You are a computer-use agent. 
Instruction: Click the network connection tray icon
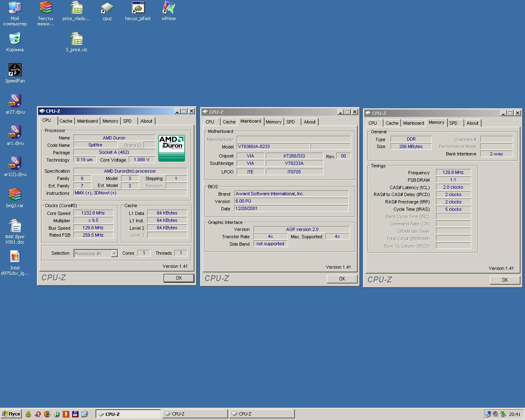(488, 414)
